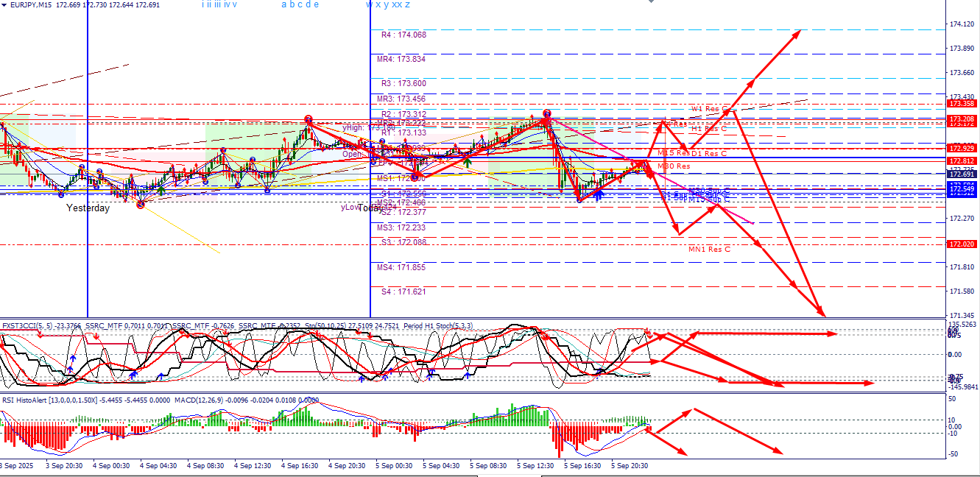Click the blue 172.812 price tag
This screenshot has height=477, width=980.
(962, 160)
